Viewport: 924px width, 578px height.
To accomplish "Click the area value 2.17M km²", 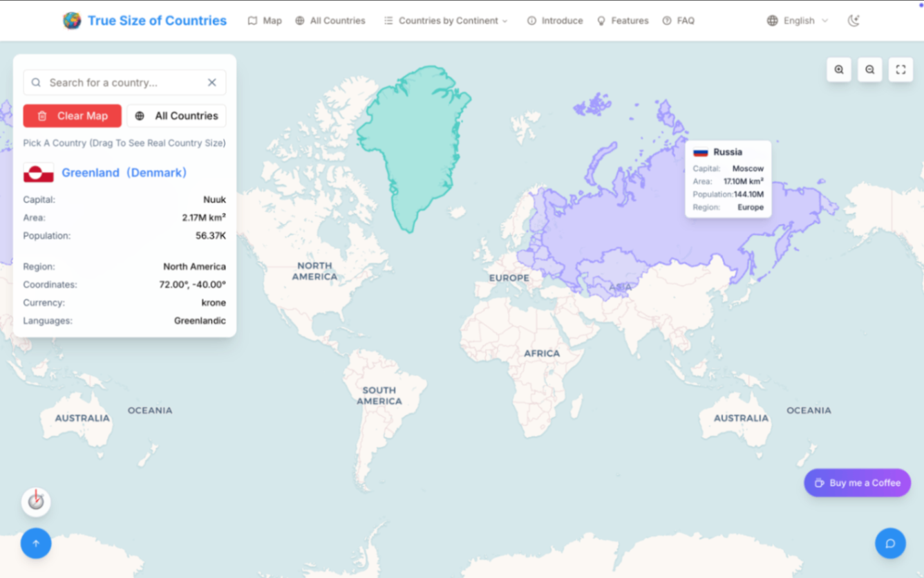I will pyautogui.click(x=204, y=218).
